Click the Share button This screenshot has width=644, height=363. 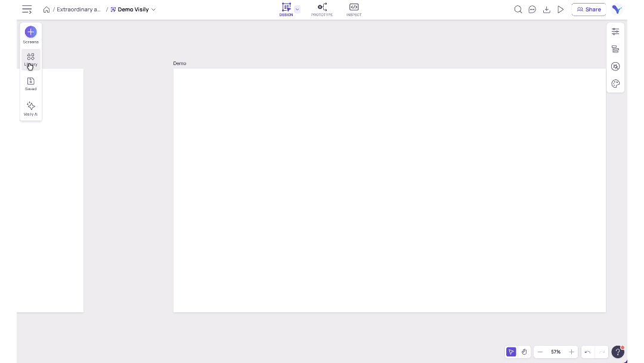[589, 10]
